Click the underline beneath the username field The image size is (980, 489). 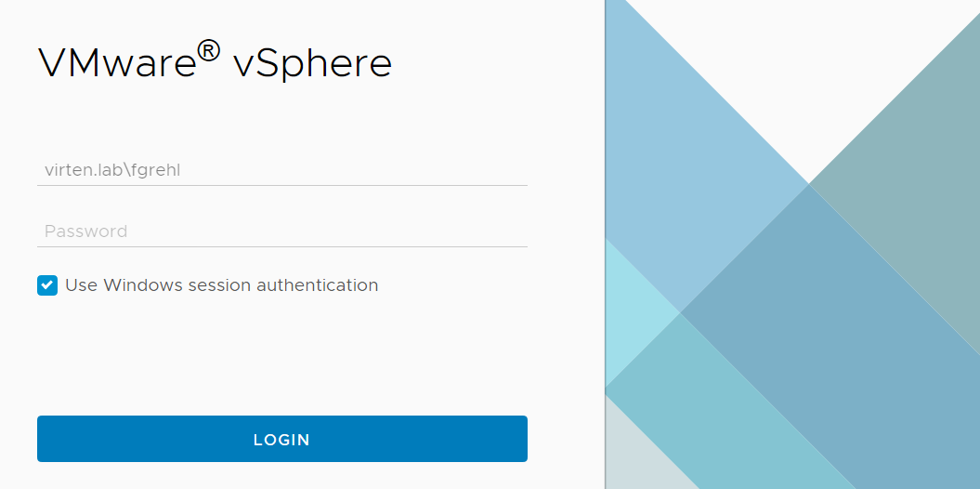pos(281,185)
